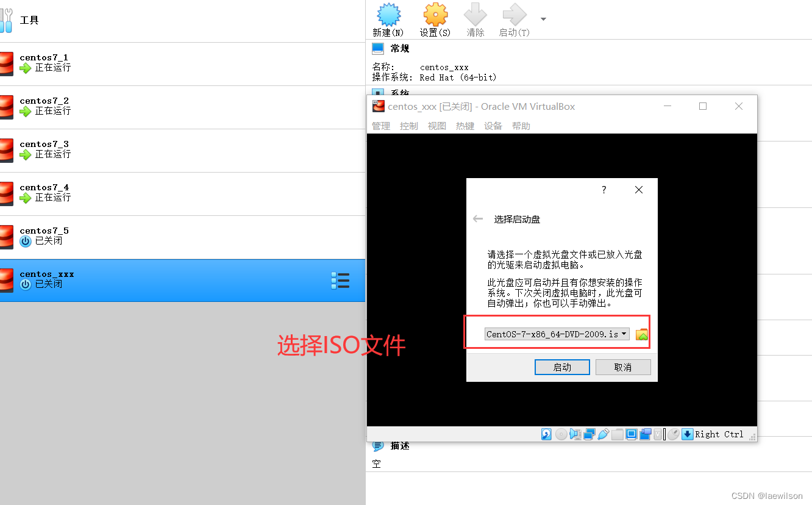Click the folder icon to browse disk file
Image resolution: width=812 pixels, height=505 pixels.
(x=642, y=334)
